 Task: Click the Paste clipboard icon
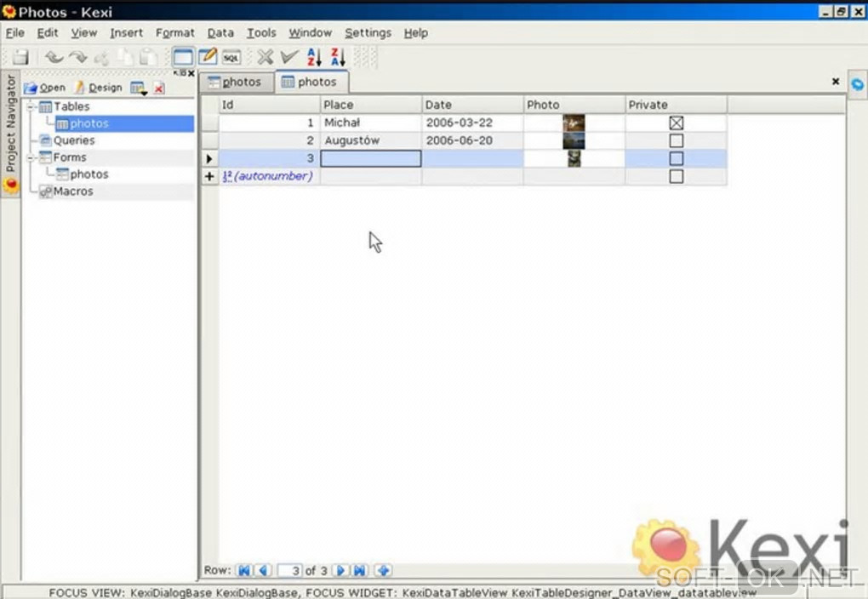coord(148,57)
